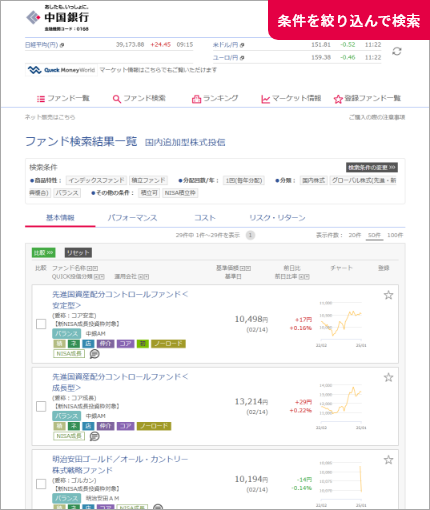The height and width of the screenshot is (510, 430).
Task: Click the page number 1 indicator
Action: click(x=250, y=235)
